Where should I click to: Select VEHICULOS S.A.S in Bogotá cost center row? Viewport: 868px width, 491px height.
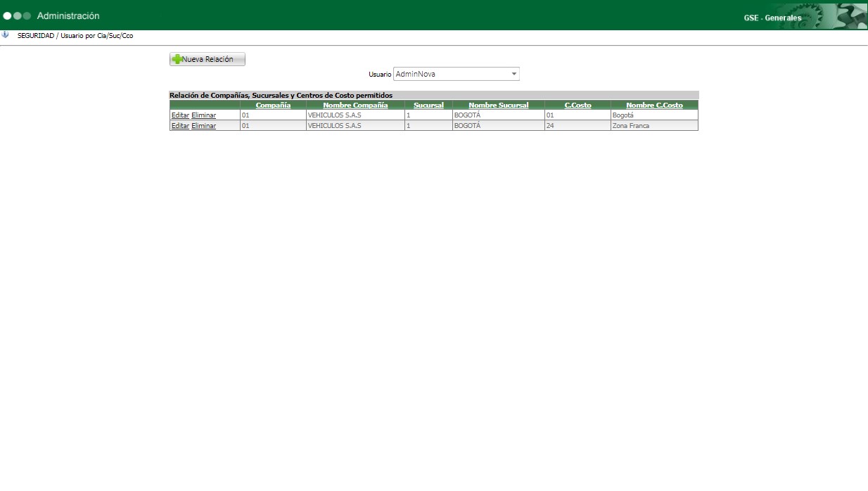(355, 115)
